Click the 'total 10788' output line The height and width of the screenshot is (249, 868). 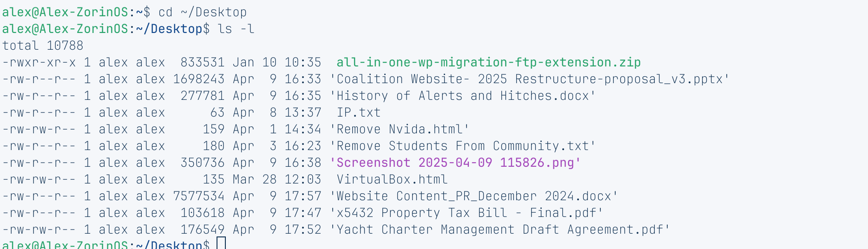click(x=43, y=46)
